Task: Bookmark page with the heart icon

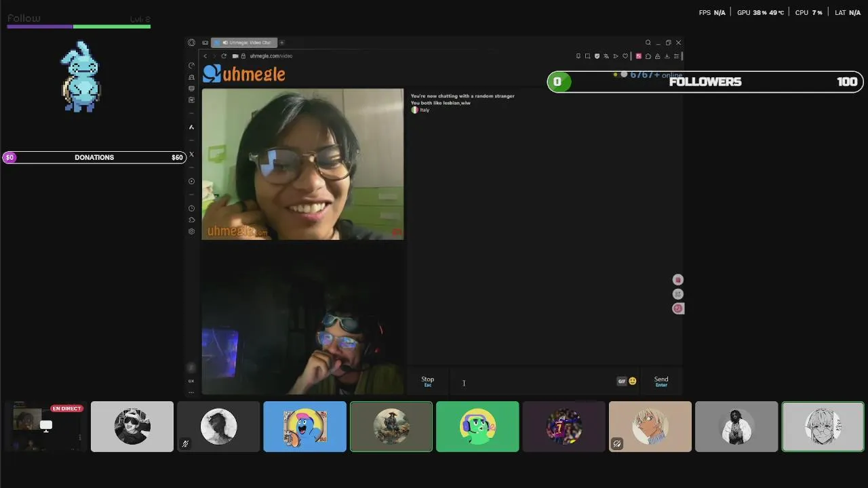Action: pos(625,56)
